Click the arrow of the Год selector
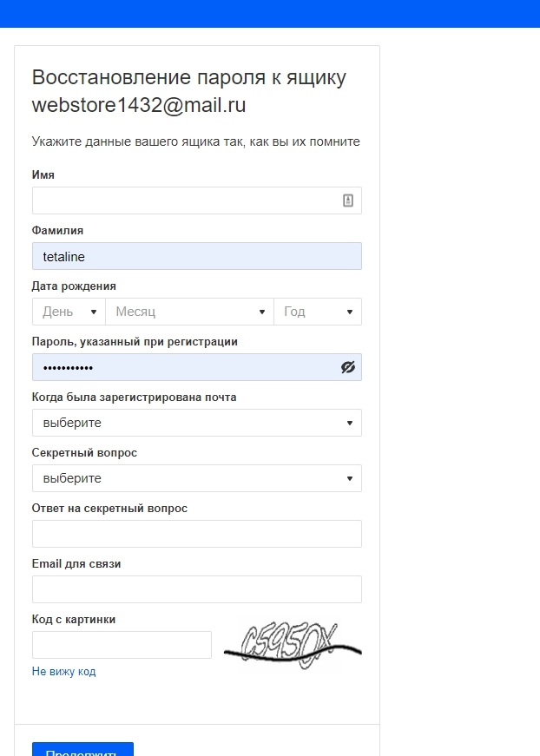This screenshot has width=540, height=756. click(x=350, y=312)
